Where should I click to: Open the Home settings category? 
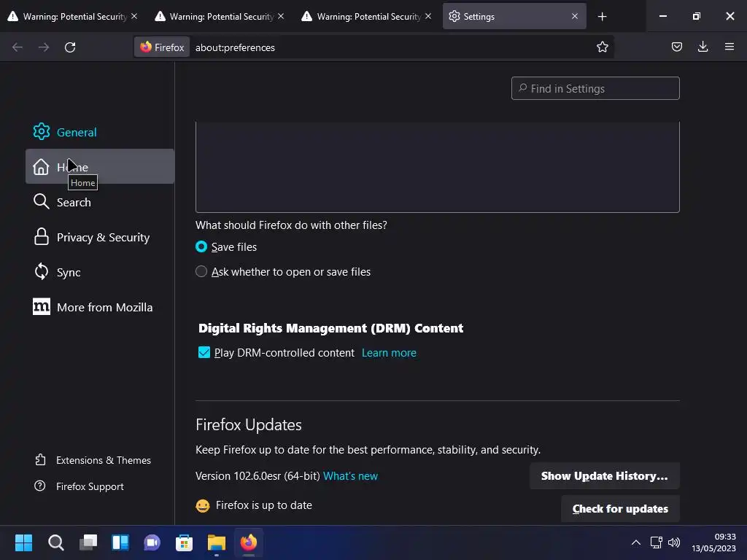(x=99, y=167)
